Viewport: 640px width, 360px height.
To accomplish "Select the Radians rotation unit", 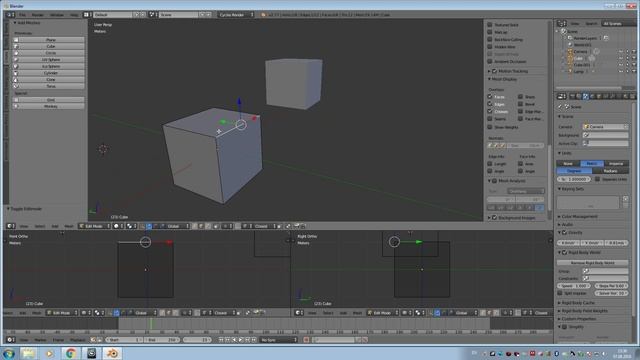I will 610,171.
